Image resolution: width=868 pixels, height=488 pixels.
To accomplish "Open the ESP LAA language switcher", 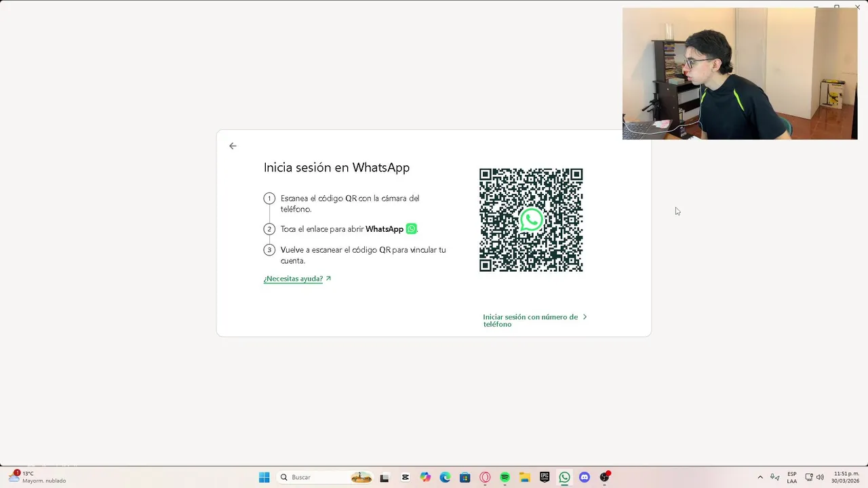I will point(792,477).
